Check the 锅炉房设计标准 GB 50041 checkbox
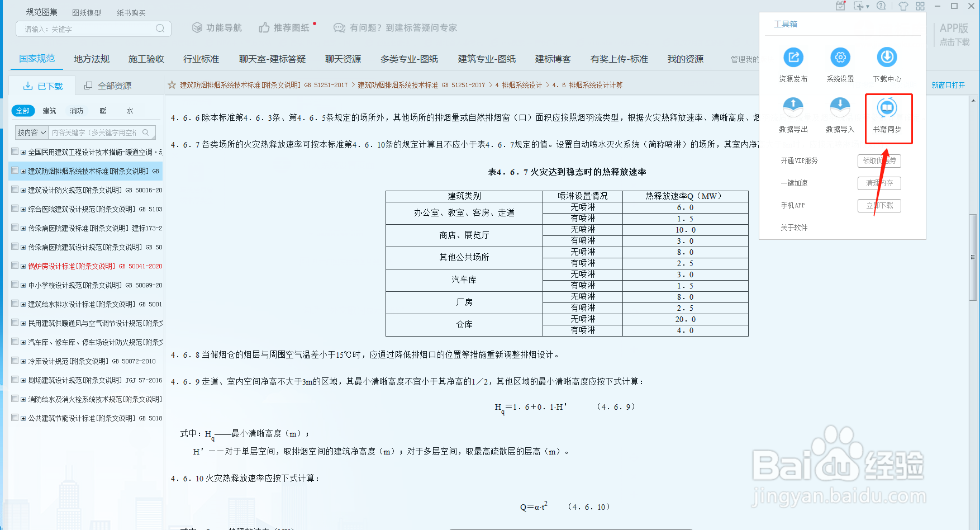This screenshot has height=530, width=980. 15,266
